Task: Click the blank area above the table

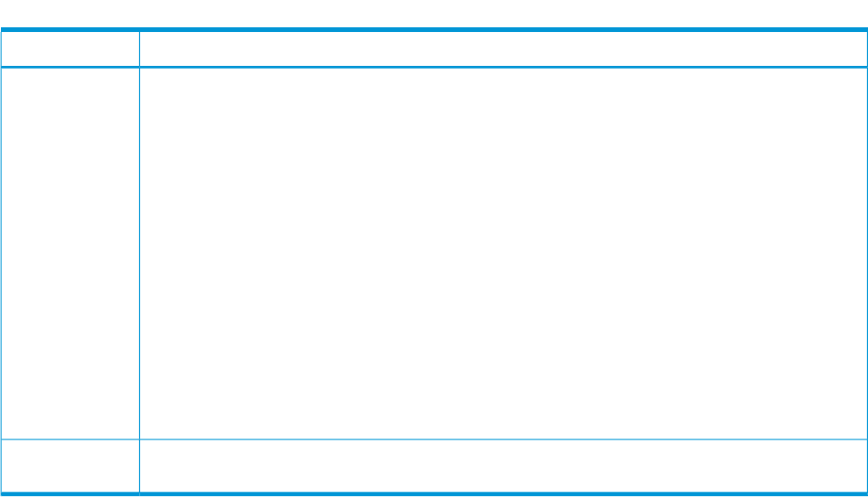Action: click(x=434, y=13)
